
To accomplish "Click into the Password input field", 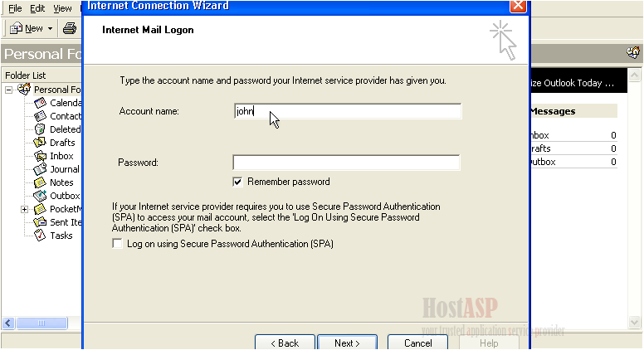I will pos(346,163).
